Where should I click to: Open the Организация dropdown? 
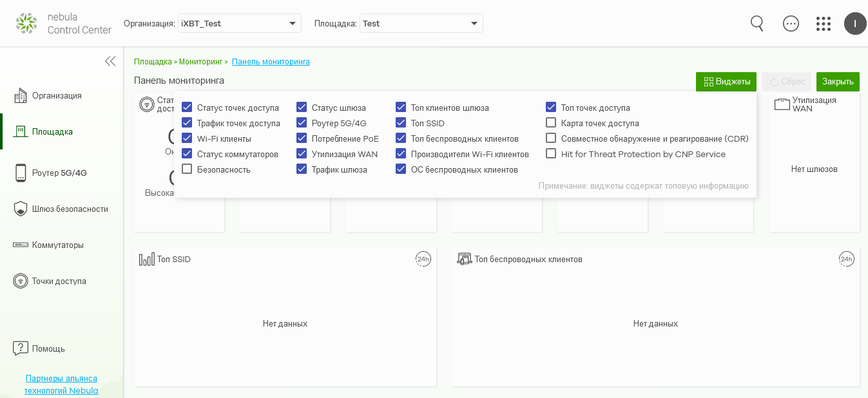239,24
